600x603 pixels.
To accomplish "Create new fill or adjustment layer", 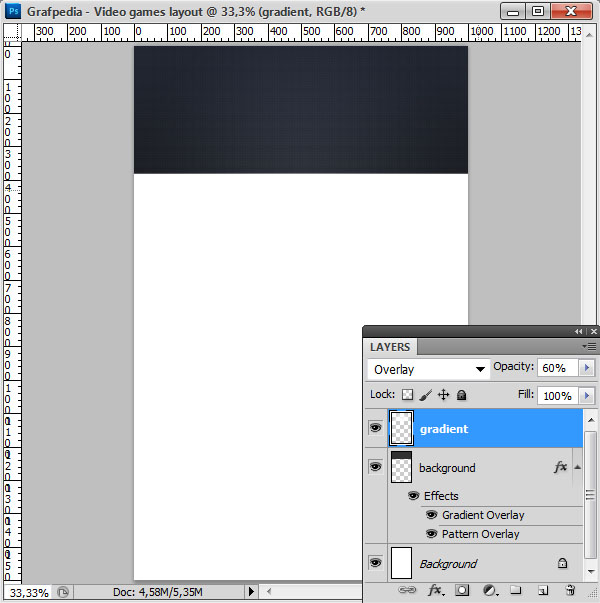I will click(489, 590).
